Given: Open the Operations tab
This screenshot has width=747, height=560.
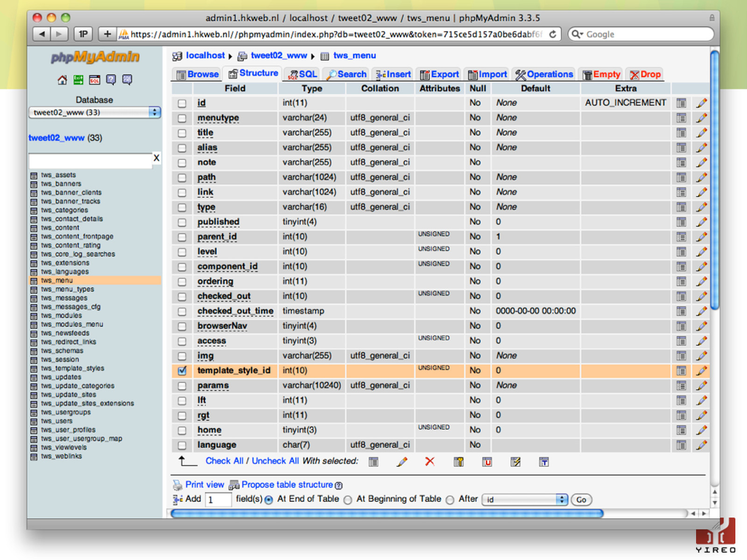Looking at the screenshot, I should click(x=544, y=74).
